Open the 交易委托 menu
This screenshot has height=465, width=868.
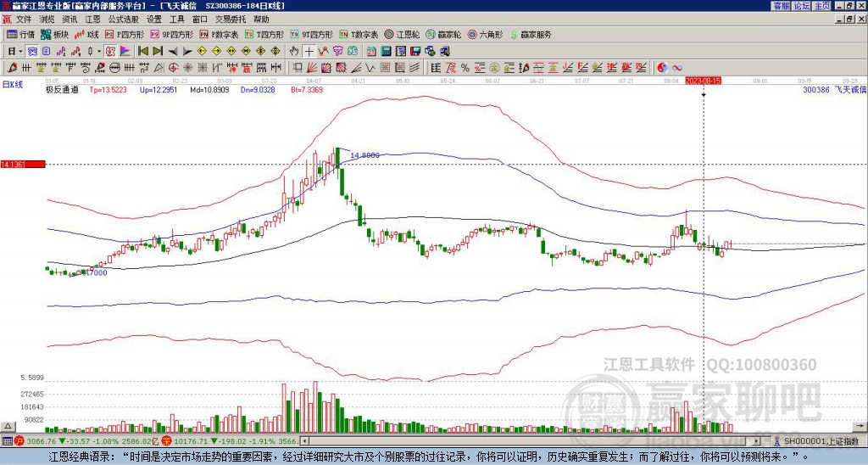pyautogui.click(x=230, y=20)
